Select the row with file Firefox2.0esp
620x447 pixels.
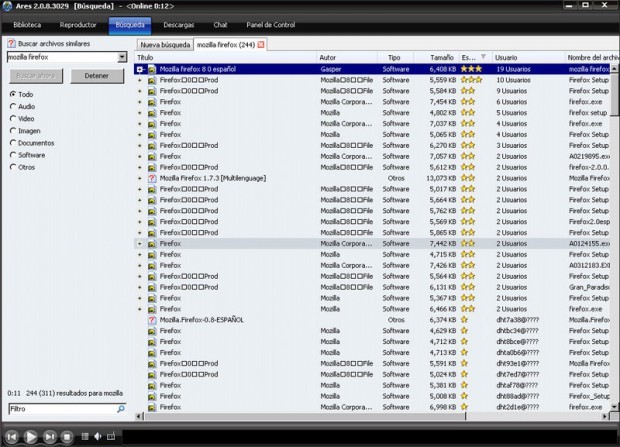click(x=372, y=222)
